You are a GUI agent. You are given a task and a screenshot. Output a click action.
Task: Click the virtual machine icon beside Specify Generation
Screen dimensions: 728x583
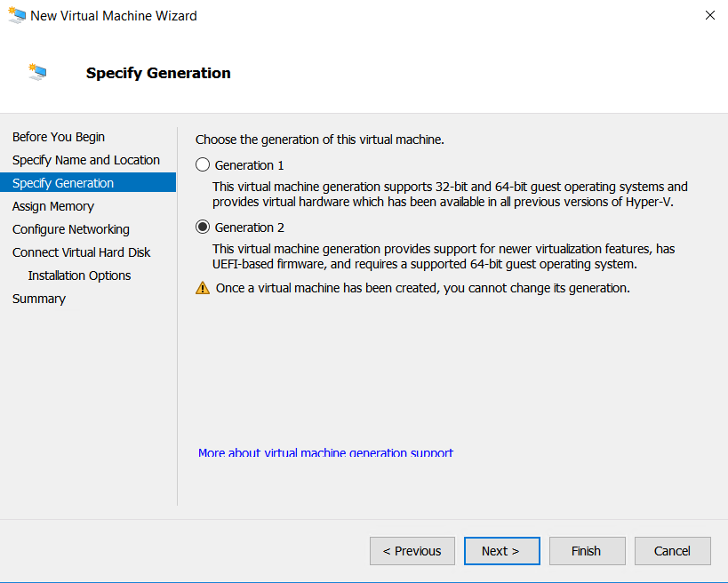pyautogui.click(x=37, y=73)
